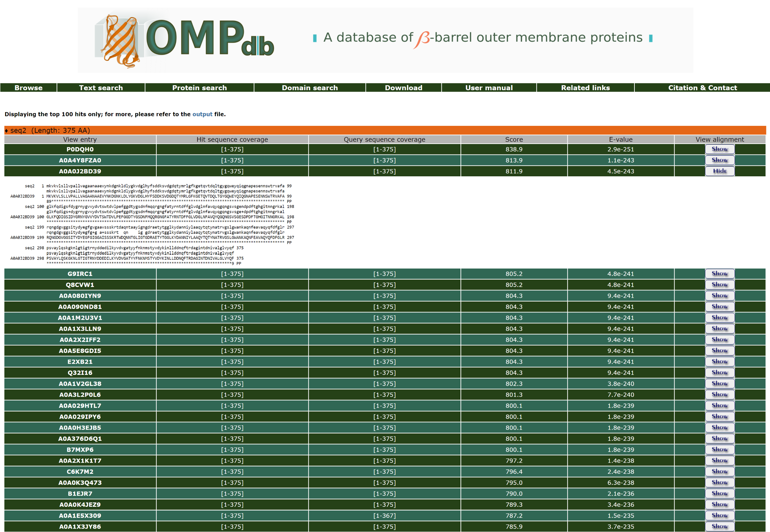Visit Related links page
The image size is (770, 532).
(586, 88)
